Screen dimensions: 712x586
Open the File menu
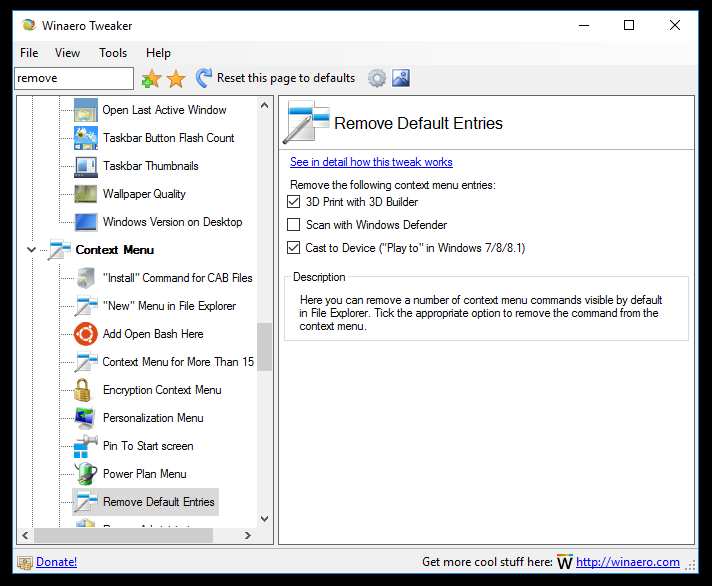(x=29, y=53)
